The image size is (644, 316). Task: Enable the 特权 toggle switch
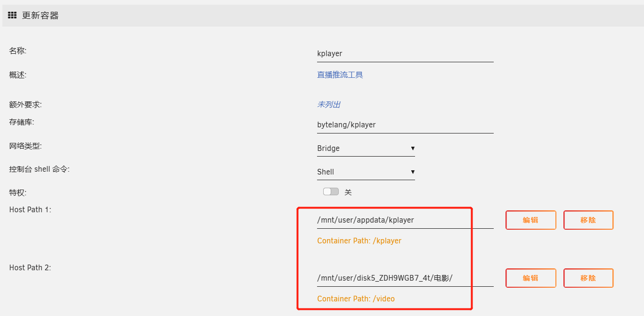[331, 192]
